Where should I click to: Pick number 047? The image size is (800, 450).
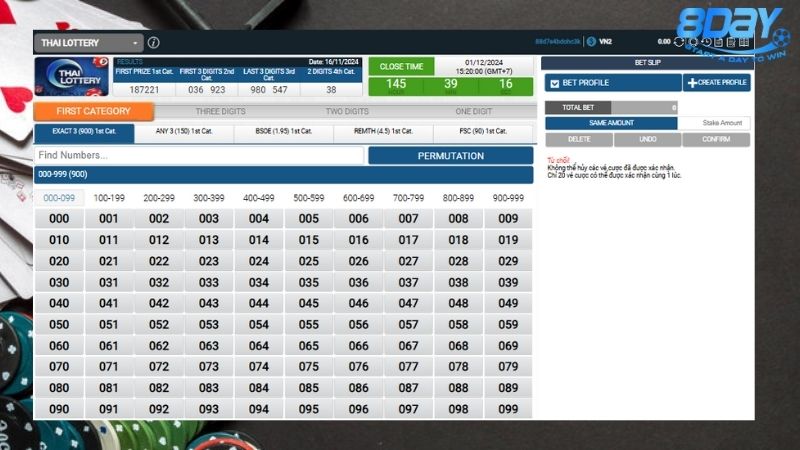click(x=408, y=303)
